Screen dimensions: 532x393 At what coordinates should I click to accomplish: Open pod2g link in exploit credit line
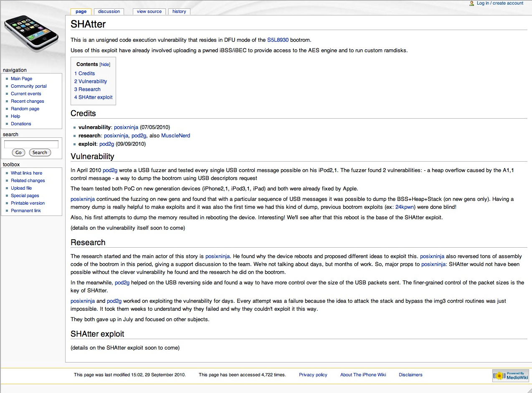click(107, 144)
